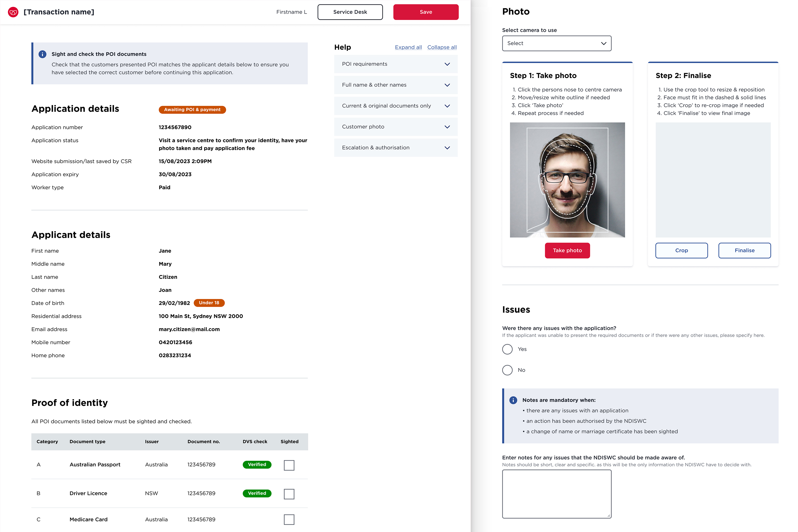Tick Sighted checkbox for Medicare Card

[289, 520]
